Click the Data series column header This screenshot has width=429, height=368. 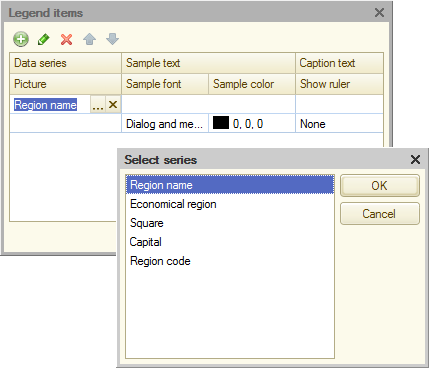[x=65, y=63]
